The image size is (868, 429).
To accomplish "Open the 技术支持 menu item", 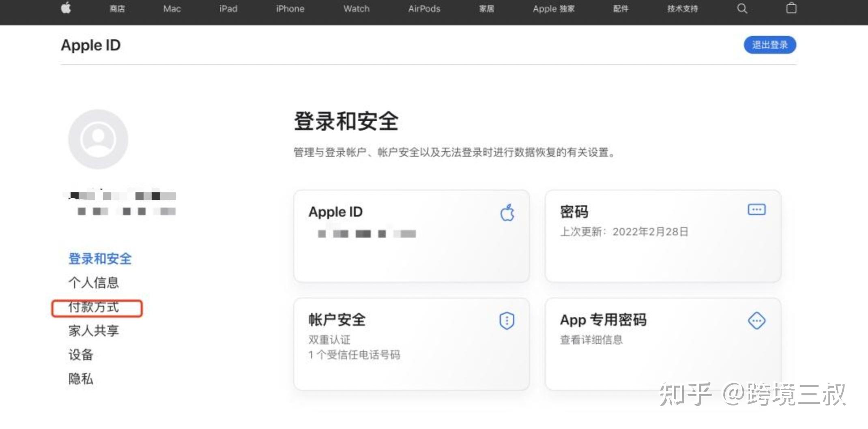I will pyautogui.click(x=683, y=9).
